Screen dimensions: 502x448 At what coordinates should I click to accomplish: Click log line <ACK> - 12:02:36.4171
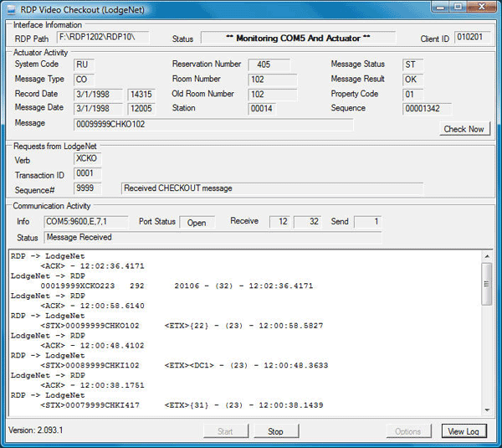pos(92,266)
